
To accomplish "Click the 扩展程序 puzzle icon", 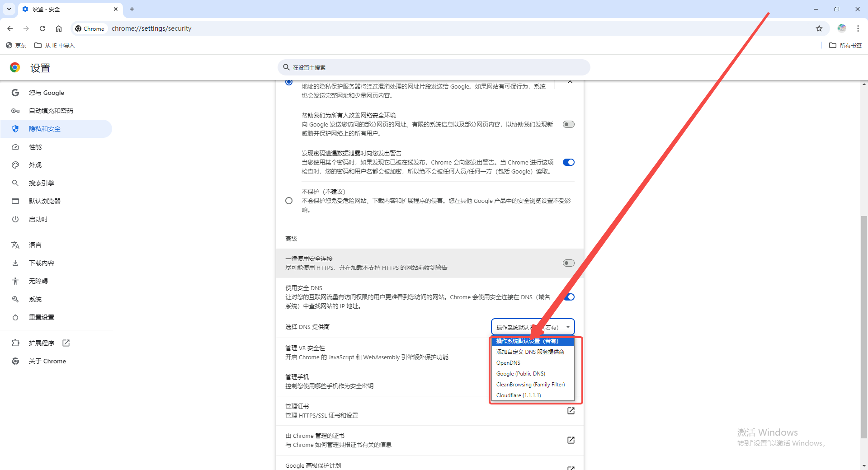I will [x=15, y=343].
